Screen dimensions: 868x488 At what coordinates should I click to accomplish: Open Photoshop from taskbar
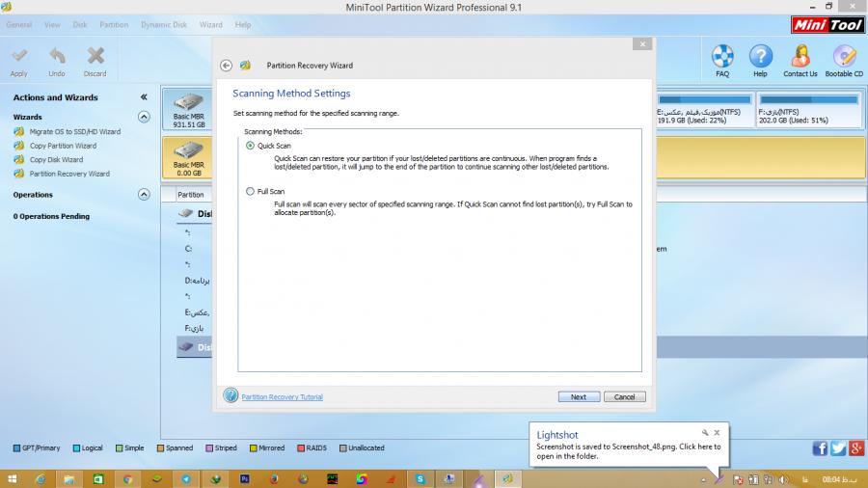(x=244, y=479)
